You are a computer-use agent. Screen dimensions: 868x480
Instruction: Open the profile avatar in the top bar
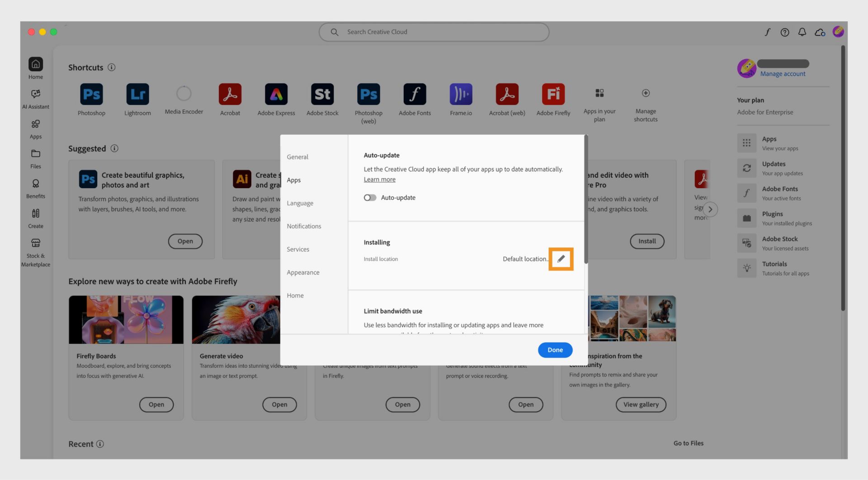click(838, 31)
